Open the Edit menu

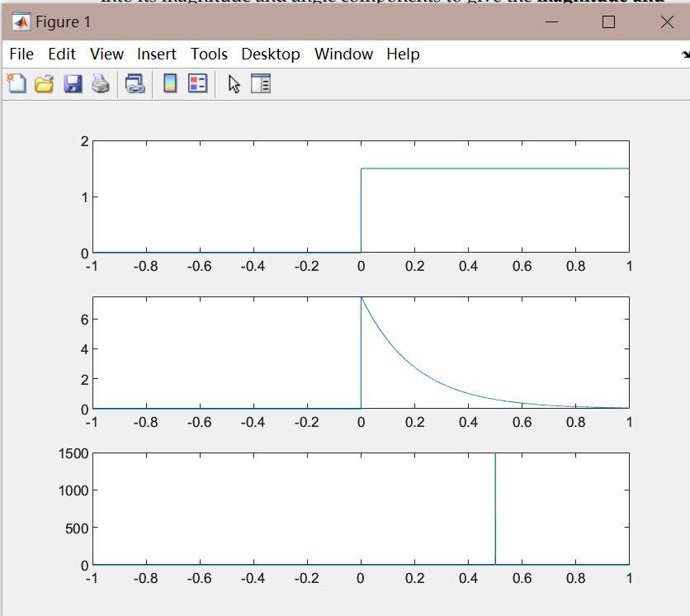62,54
